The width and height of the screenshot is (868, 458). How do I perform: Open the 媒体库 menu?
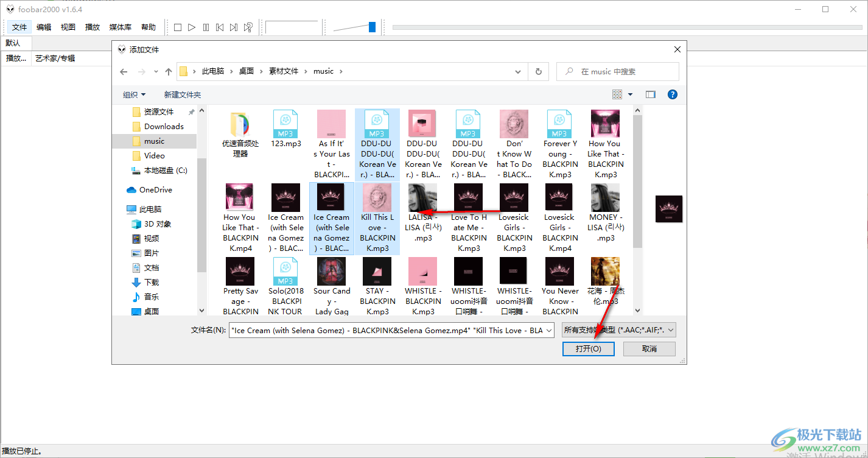tap(121, 27)
